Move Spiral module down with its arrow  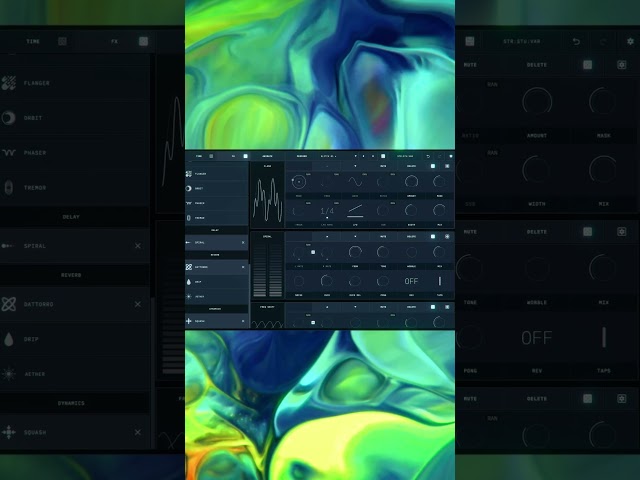[x=355, y=236]
